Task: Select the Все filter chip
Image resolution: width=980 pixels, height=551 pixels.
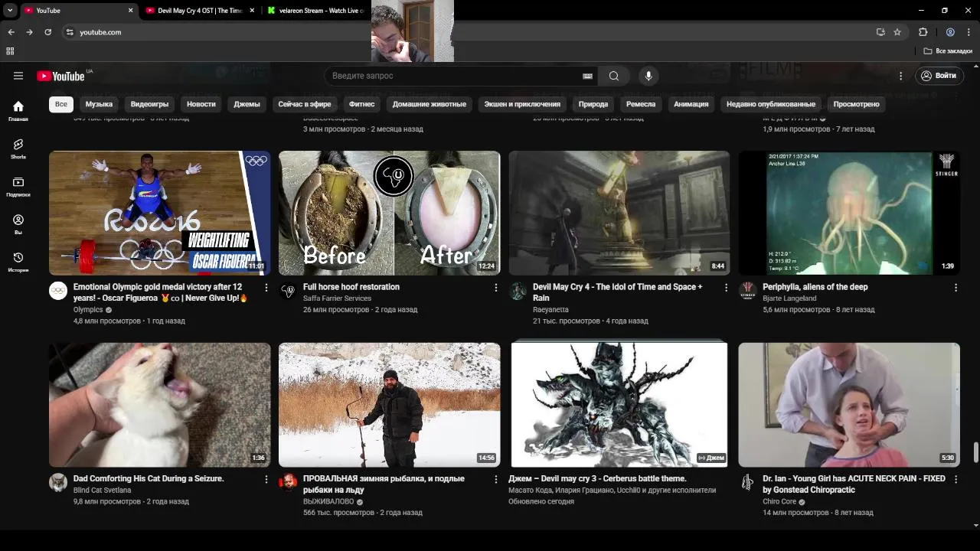Action: 61,104
